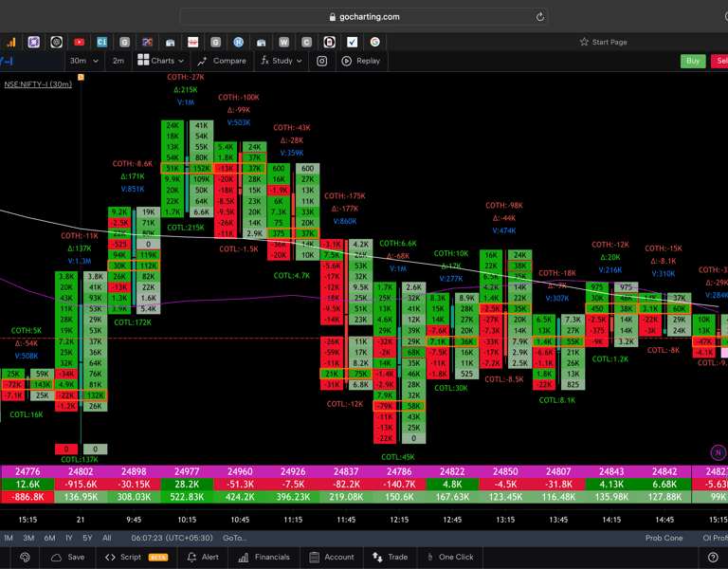Click the 522.83K volume cell
Viewport: 728px width, 569px height.
[x=187, y=497]
